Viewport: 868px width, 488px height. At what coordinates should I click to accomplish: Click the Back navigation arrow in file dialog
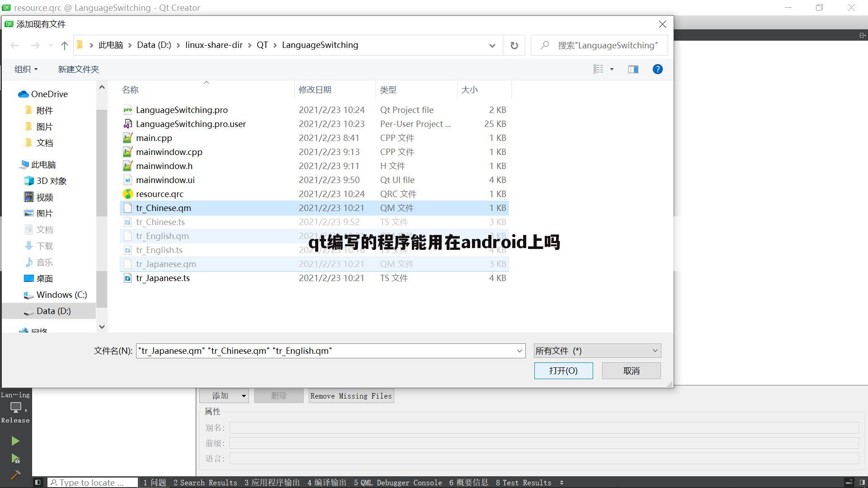(x=15, y=45)
